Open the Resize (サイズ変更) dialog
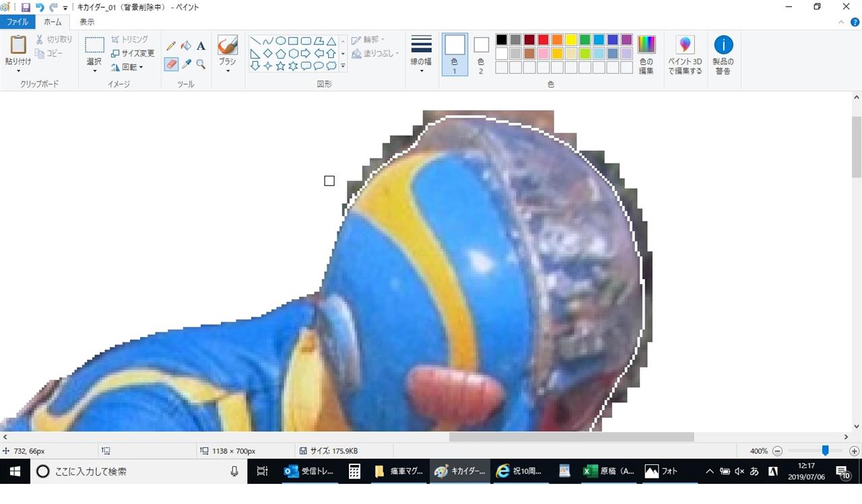The width and height of the screenshot is (862, 504). point(133,53)
